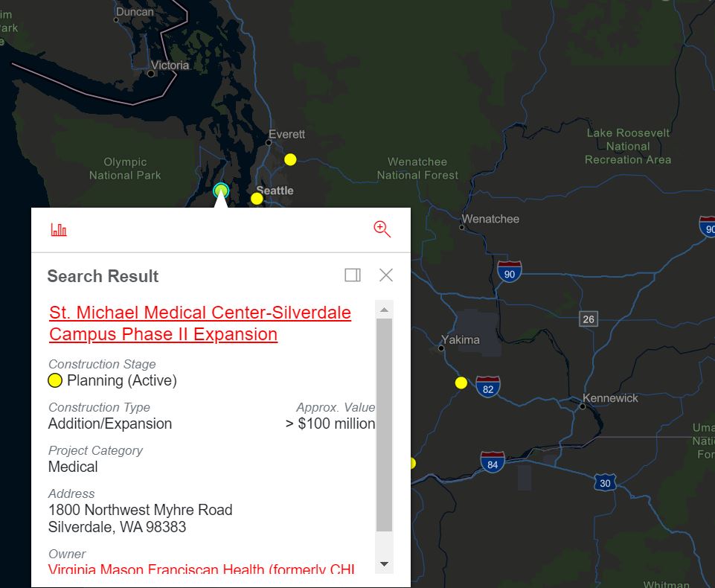Click the Seattle city label
The image size is (715, 588).
click(275, 191)
